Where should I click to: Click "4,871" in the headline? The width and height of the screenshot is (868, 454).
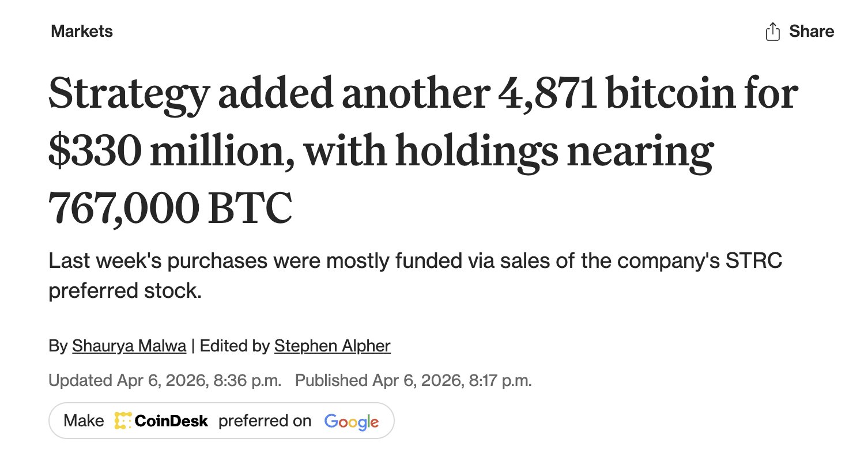[x=547, y=94]
